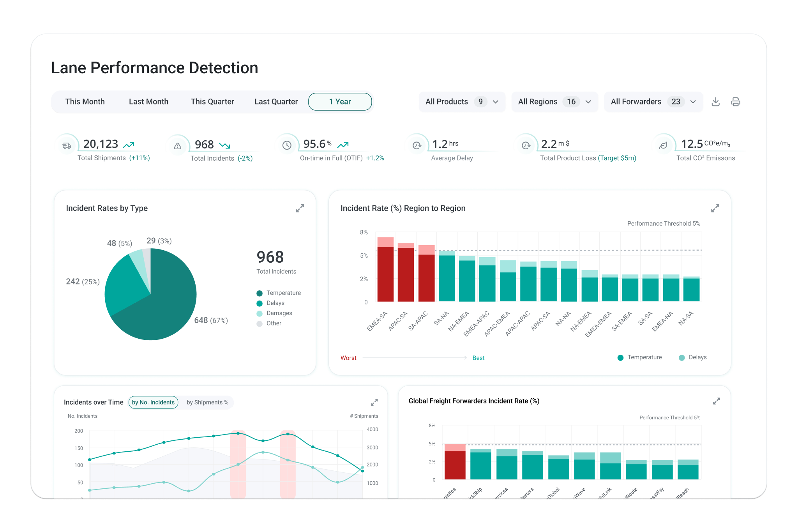This screenshot has height=532, width=798.
Task: Select the 'by No. Incidents' toggle
Action: [x=153, y=402]
